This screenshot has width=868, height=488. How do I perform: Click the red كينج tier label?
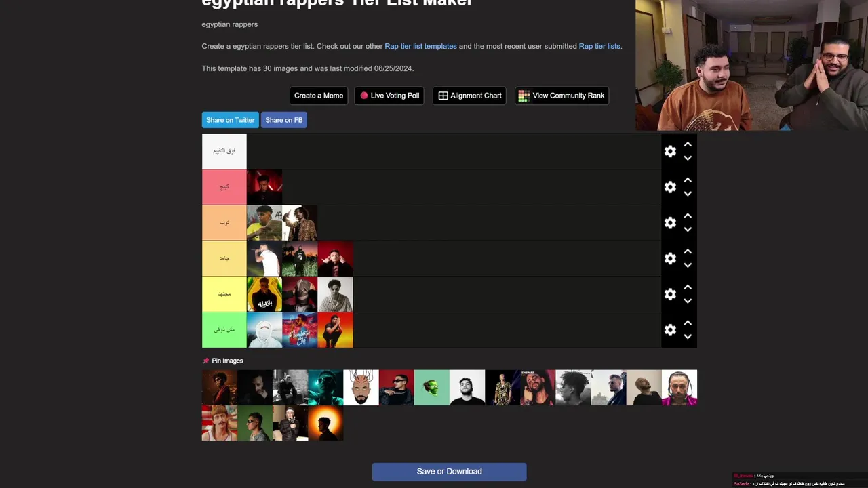click(224, 187)
